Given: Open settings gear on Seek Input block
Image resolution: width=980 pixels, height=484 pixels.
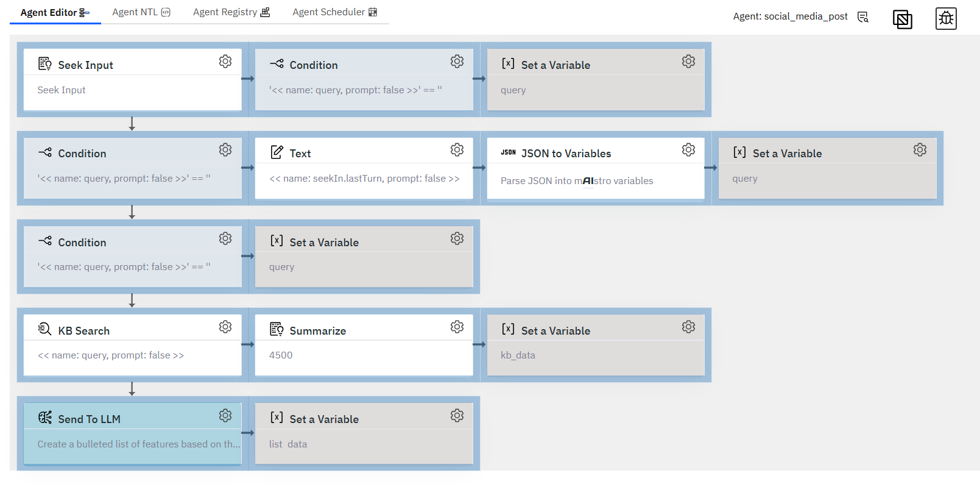Looking at the screenshot, I should point(225,62).
